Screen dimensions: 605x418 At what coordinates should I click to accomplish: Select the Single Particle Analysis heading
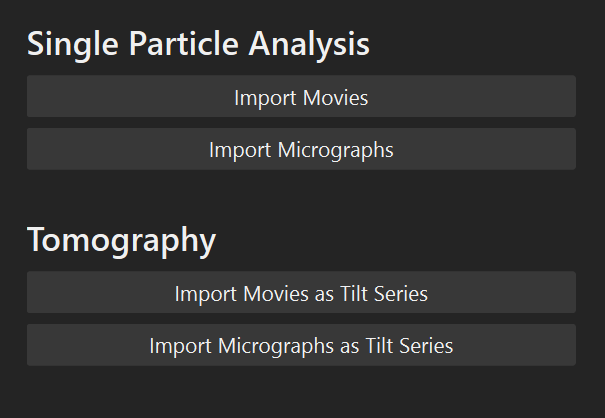(x=198, y=45)
